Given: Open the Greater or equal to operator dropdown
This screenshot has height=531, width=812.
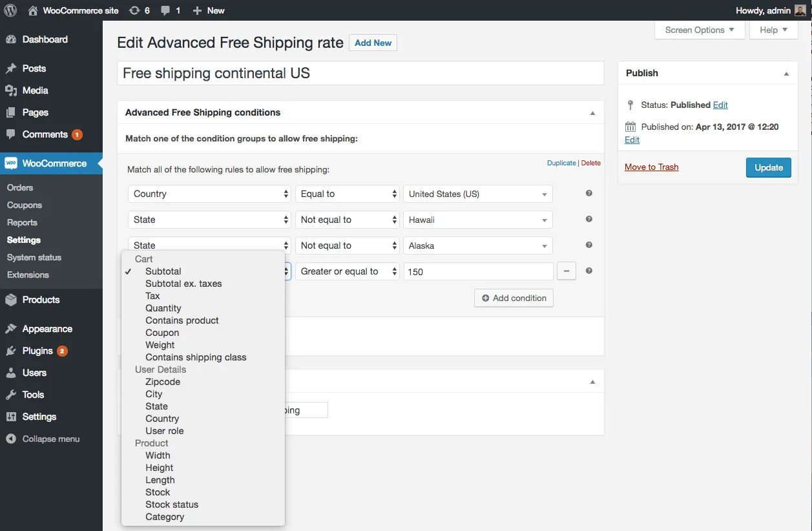Looking at the screenshot, I should tap(348, 271).
